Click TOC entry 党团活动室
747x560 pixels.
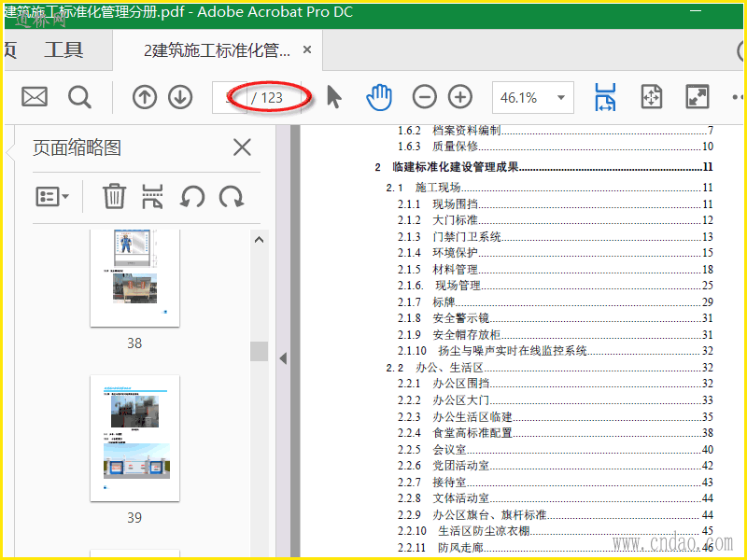point(556,465)
